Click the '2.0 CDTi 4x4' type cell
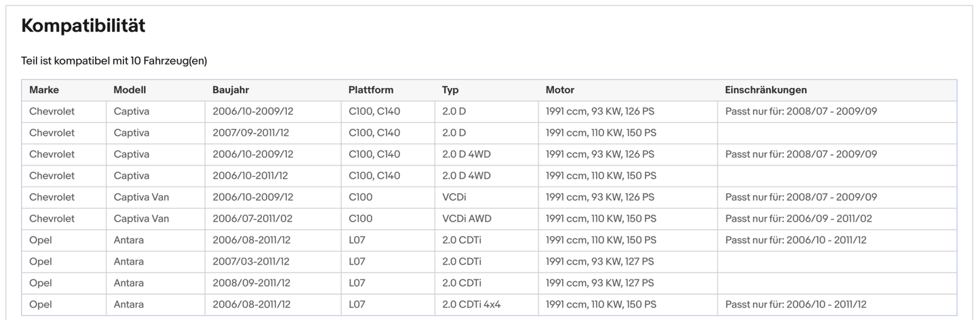The image size is (980, 320). [471, 305]
